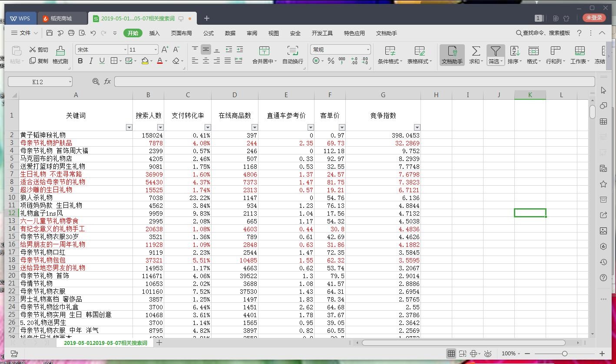
Task: Open the 数据 (Data) ribbon tab
Action: click(230, 33)
